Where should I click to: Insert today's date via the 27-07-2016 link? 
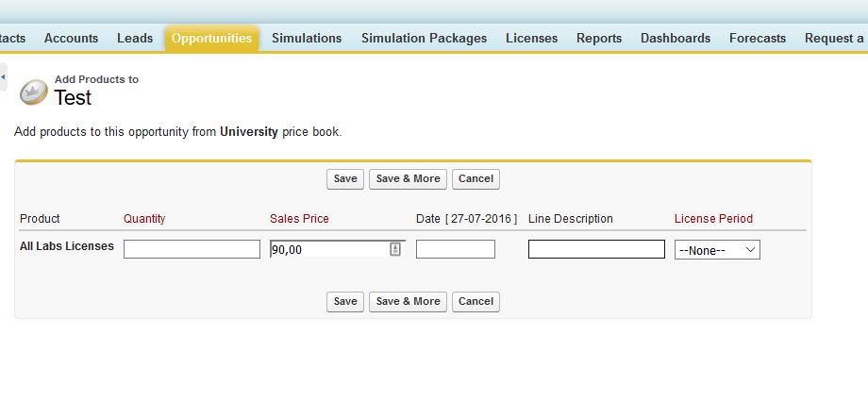481,219
